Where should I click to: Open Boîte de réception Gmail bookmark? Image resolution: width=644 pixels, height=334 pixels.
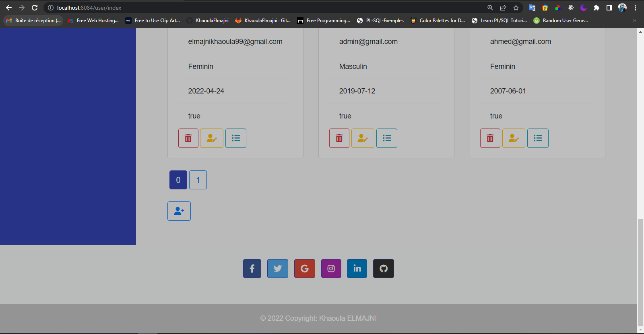click(x=33, y=21)
